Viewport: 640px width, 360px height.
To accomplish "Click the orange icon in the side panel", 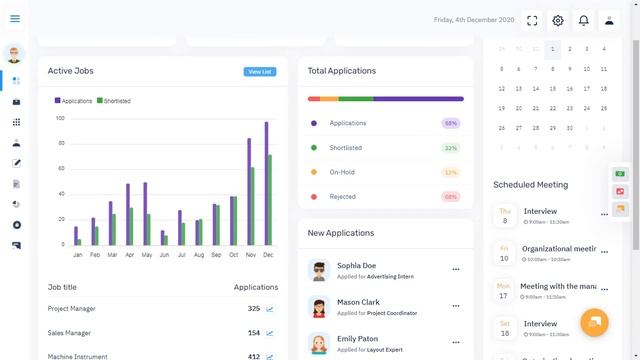I will click(620, 209).
